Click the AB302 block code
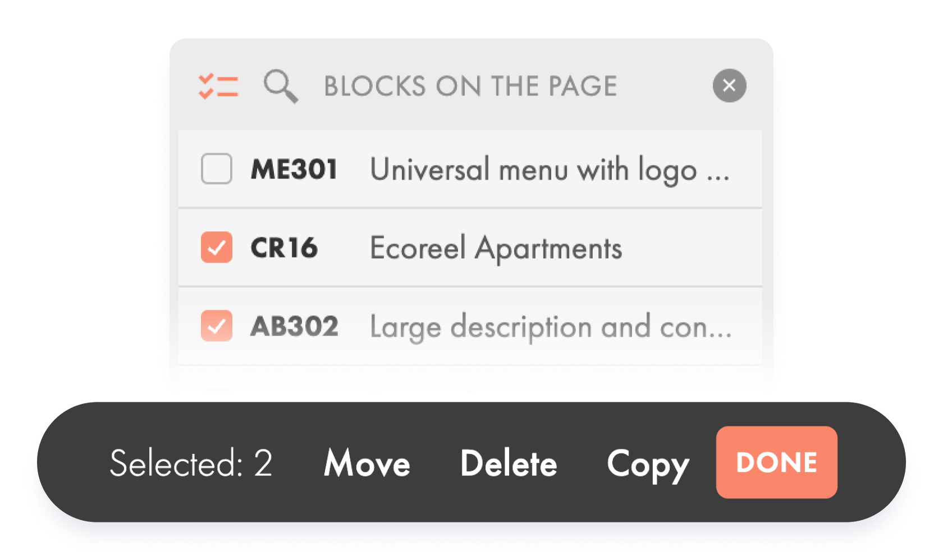Image resolution: width=943 pixels, height=560 pixels. tap(294, 326)
